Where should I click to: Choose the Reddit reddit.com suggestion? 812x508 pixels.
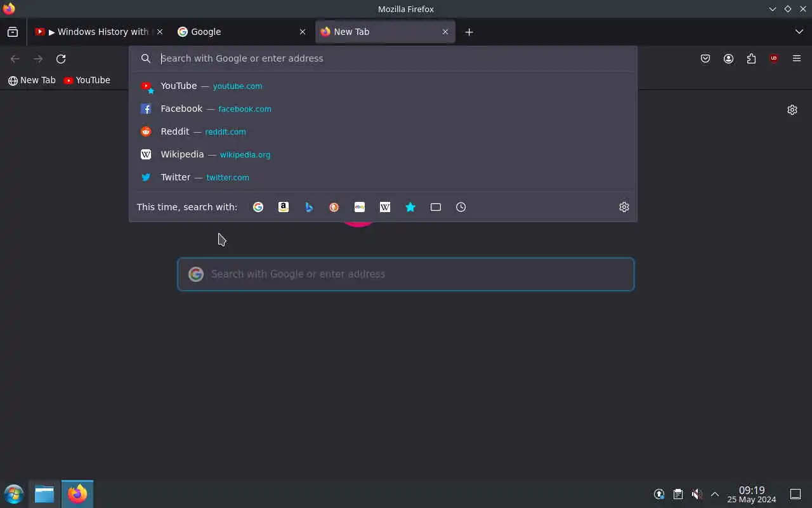(383, 131)
